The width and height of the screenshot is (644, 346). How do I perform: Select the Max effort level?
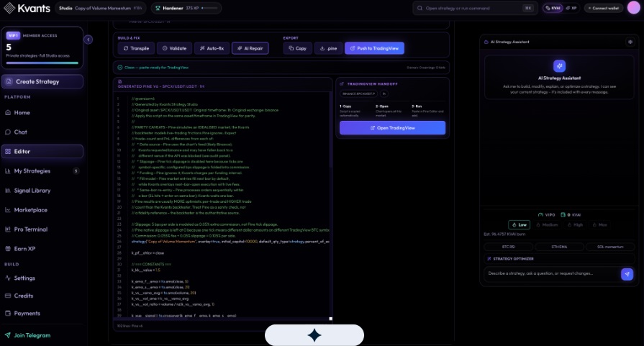point(599,224)
